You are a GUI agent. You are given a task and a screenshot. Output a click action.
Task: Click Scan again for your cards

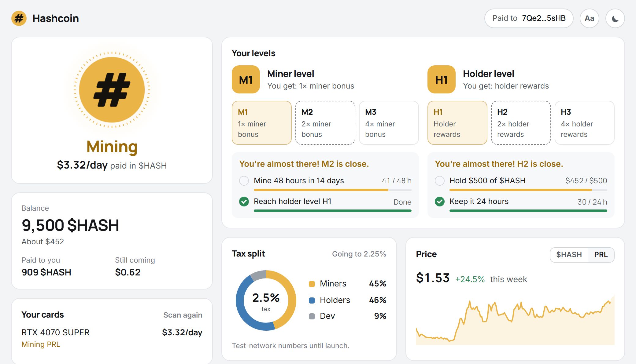(x=183, y=315)
